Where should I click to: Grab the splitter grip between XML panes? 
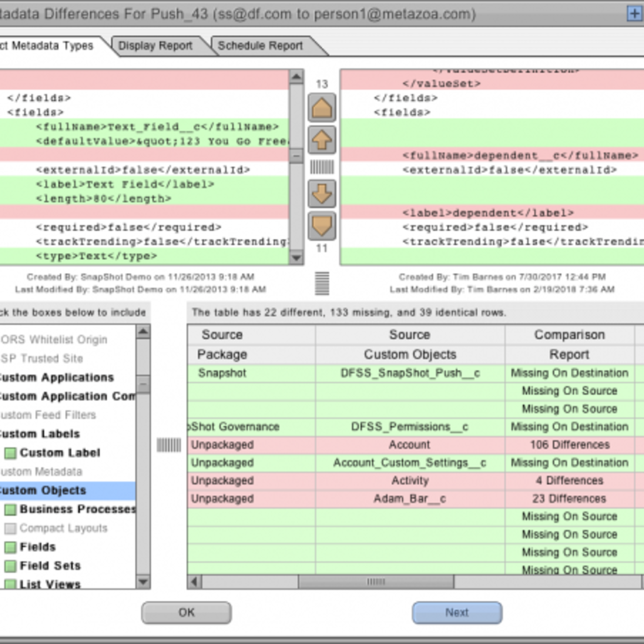[322, 167]
